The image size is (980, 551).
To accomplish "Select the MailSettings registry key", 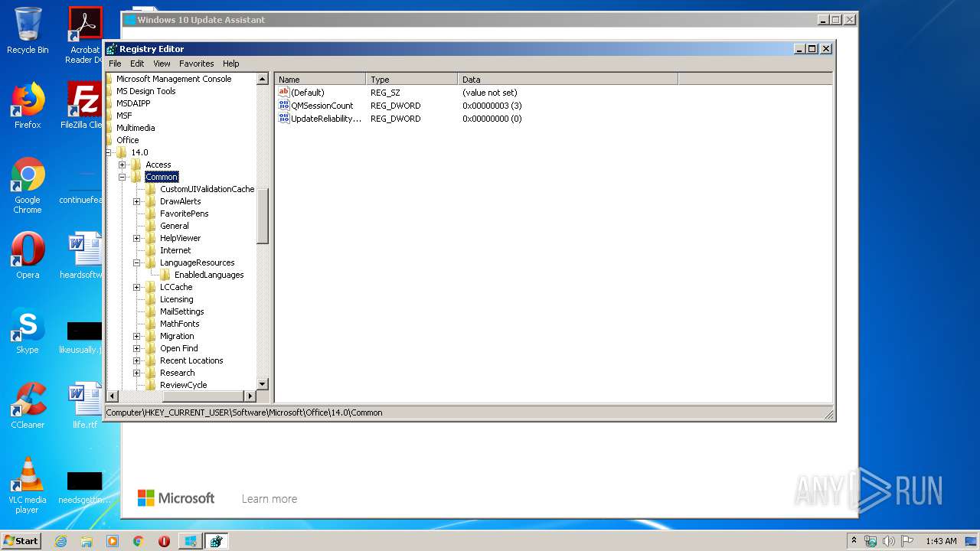I will (x=182, y=311).
